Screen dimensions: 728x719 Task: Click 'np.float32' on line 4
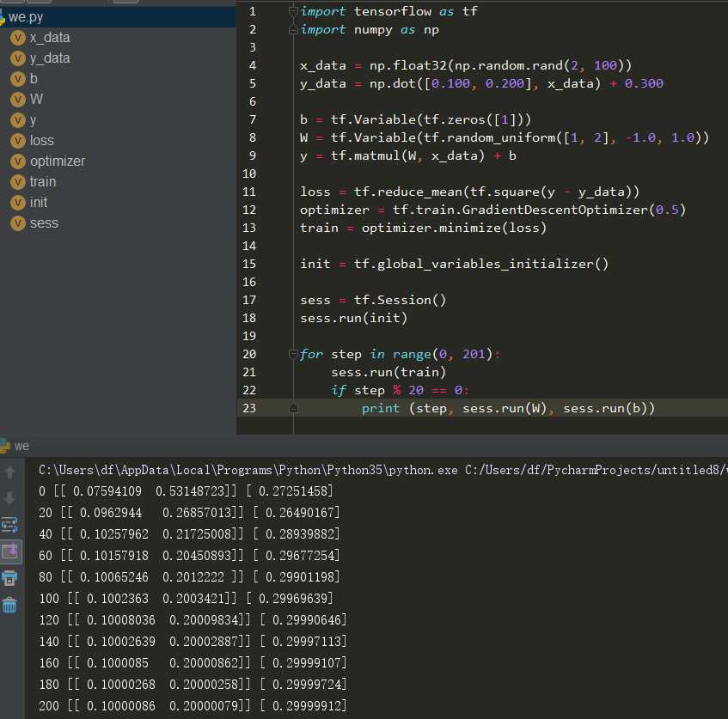pos(407,65)
